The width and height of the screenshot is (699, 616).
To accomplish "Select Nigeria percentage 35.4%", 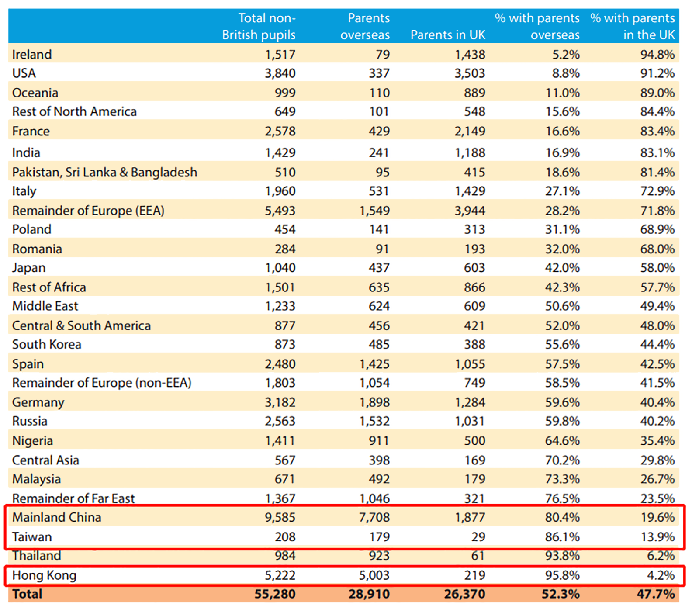I will [657, 441].
